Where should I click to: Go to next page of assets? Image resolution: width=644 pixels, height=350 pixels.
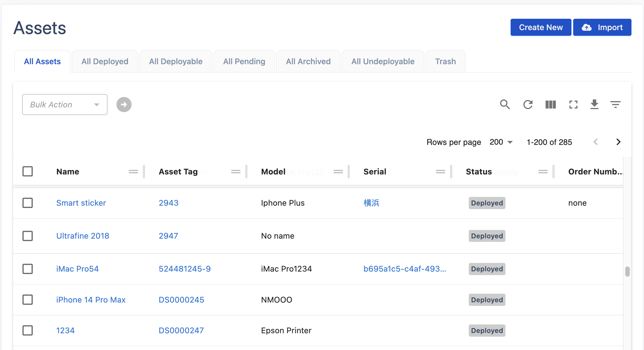(x=618, y=142)
